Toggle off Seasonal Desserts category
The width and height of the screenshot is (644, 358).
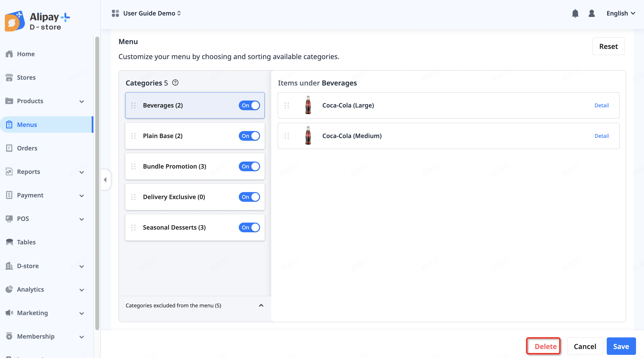coord(249,228)
